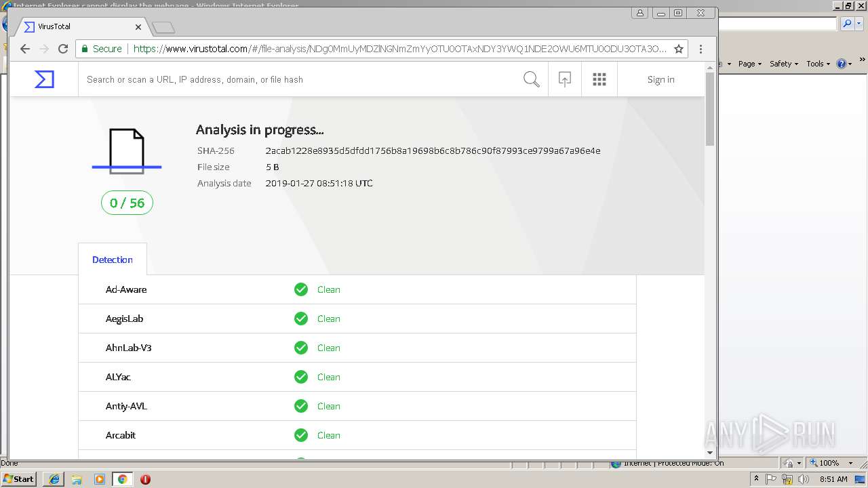Open the media player taskbar icon
868x488 pixels.
coord(100,479)
